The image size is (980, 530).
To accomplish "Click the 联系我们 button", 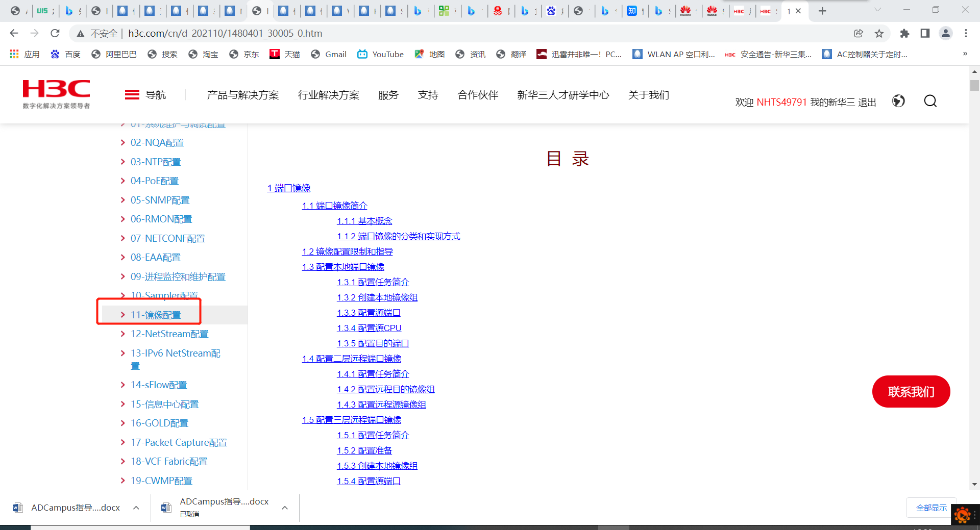I will (x=911, y=392).
